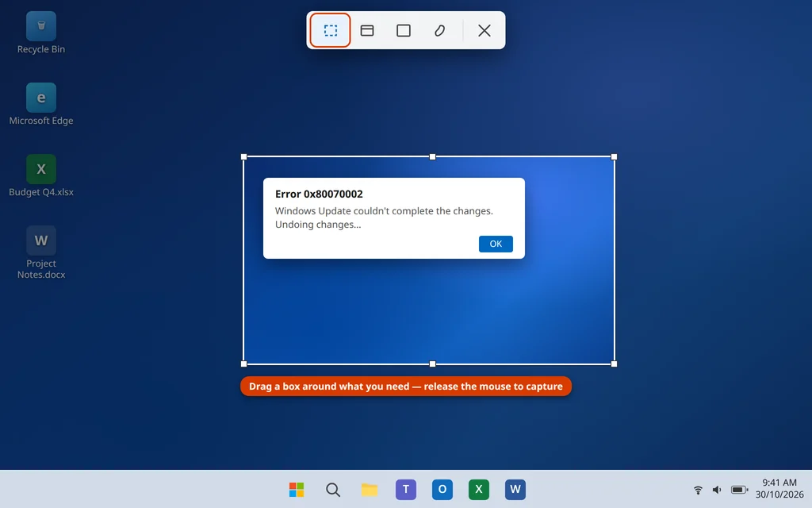Choose the window snip mode icon

[x=367, y=31]
